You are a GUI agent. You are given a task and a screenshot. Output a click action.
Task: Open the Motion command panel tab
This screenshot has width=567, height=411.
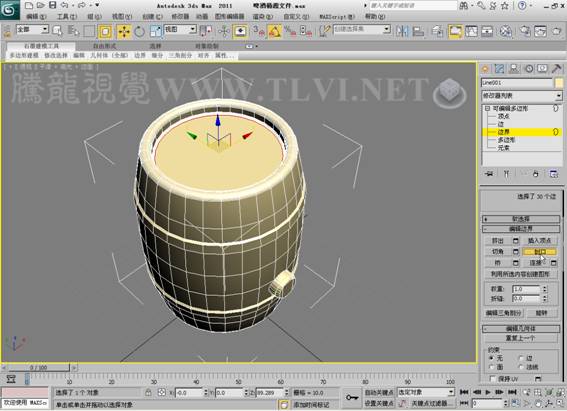tap(529, 69)
